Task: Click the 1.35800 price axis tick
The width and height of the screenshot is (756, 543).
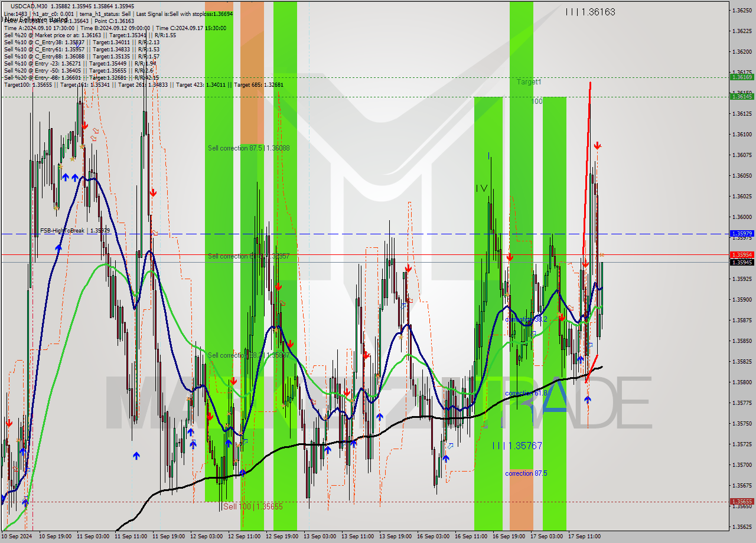Action: pos(742,382)
